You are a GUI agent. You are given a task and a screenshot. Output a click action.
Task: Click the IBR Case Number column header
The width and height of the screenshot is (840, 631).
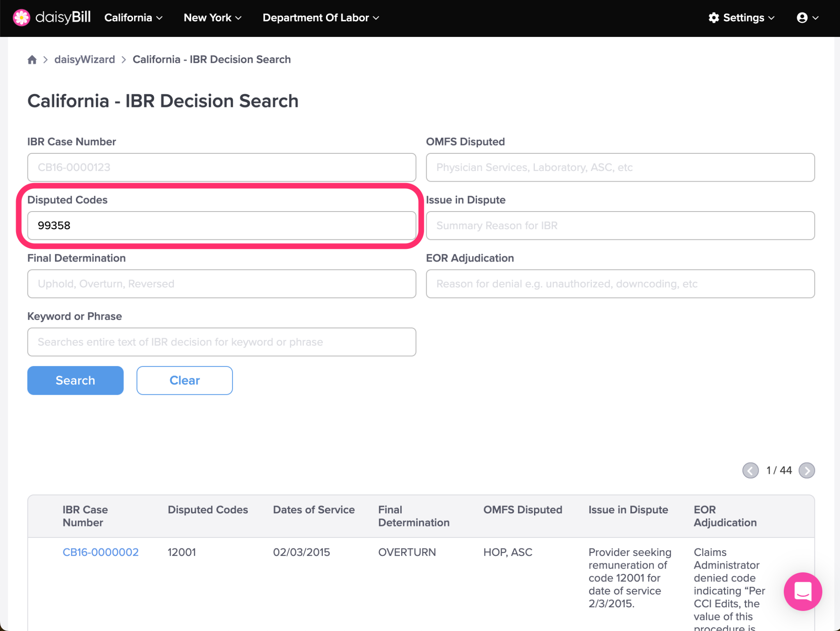[x=85, y=516]
